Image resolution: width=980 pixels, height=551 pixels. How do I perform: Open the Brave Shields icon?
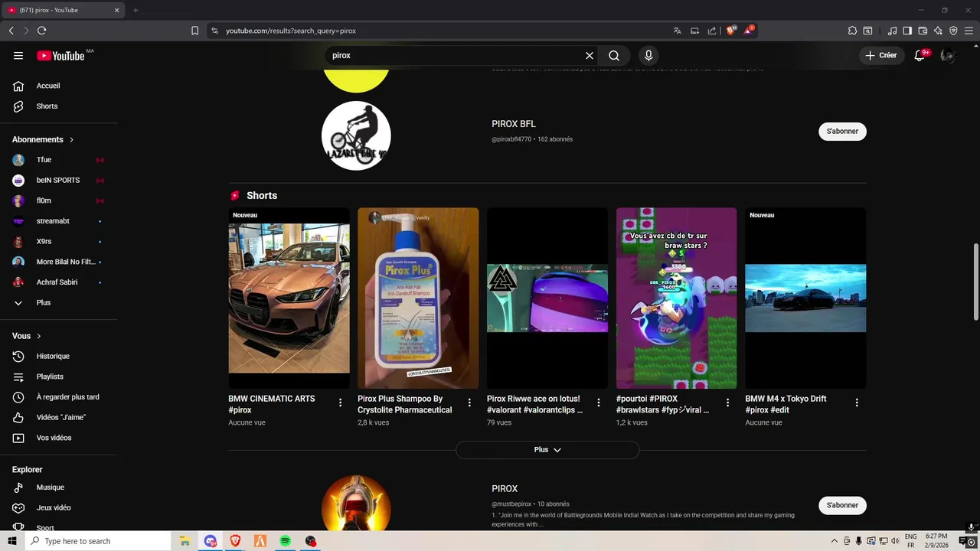pos(730,31)
